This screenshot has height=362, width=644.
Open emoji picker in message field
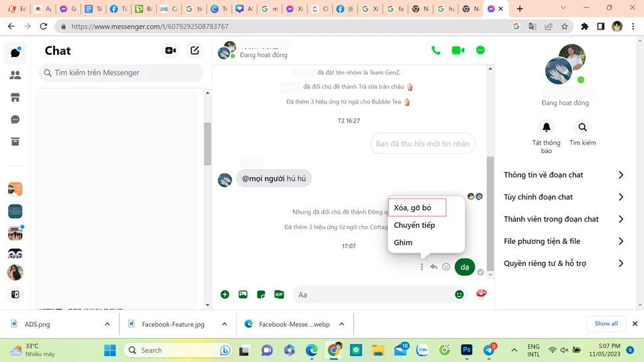(459, 294)
